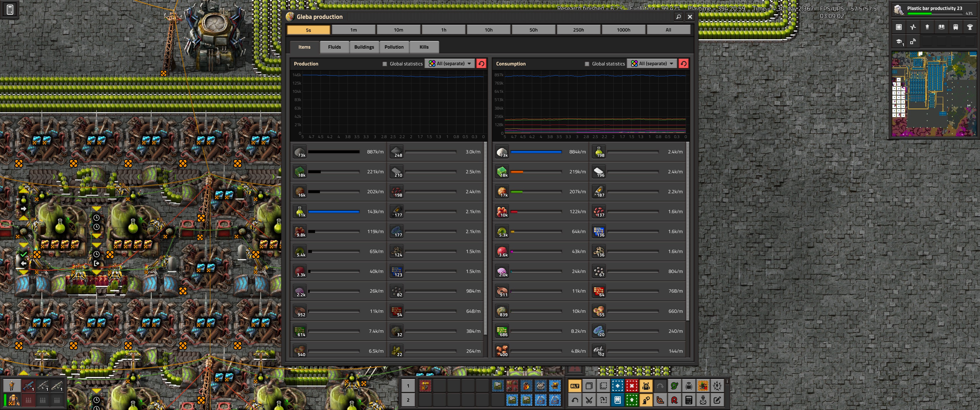
Task: Show All time statistics
Action: coord(668,30)
